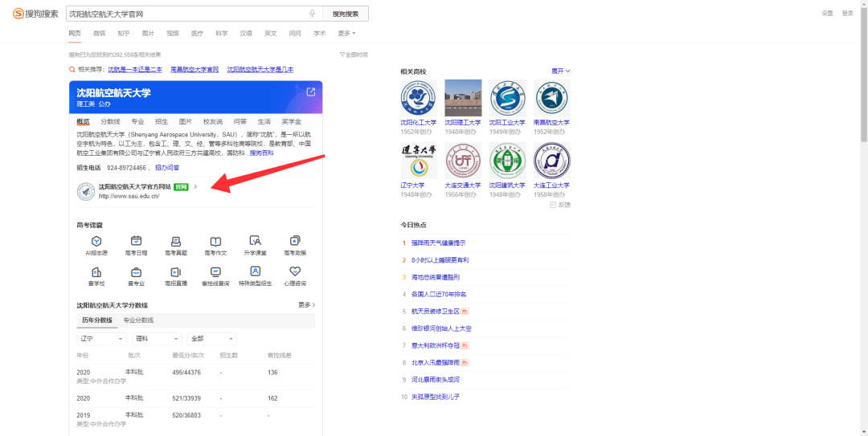
Task: Open the 沈阳理工大学 photo thumbnail
Action: (x=463, y=98)
